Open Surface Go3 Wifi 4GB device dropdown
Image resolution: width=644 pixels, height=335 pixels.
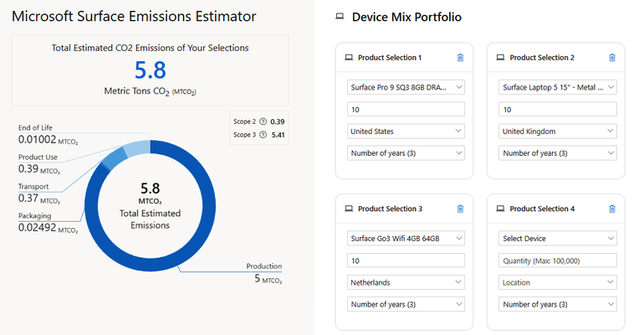click(x=406, y=239)
